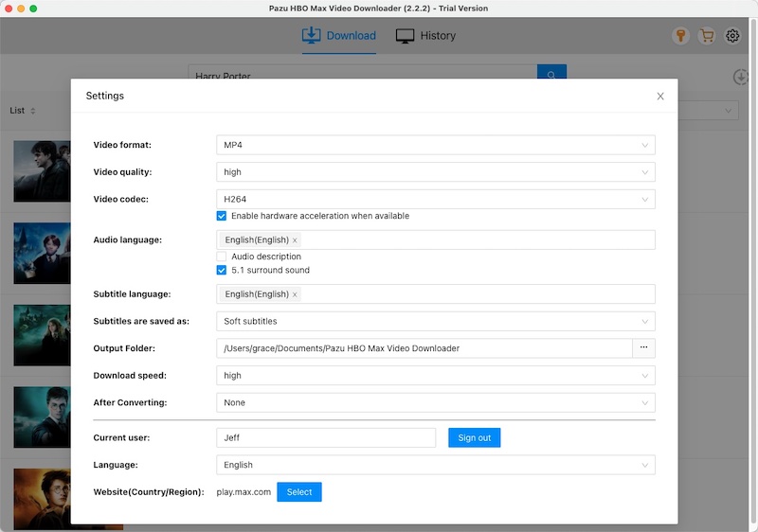Image resolution: width=758 pixels, height=532 pixels.
Task: Expand Subtitles are saved as dropdown
Action: [436, 321]
